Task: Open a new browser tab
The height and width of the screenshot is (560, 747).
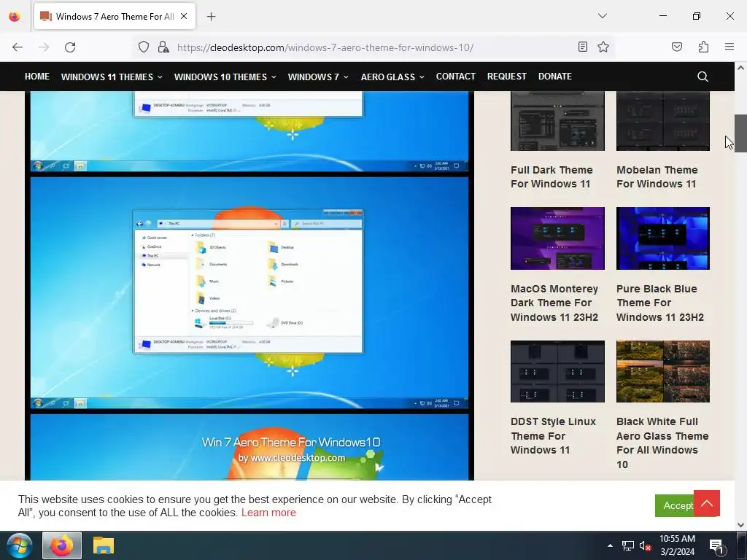Action: (x=211, y=17)
